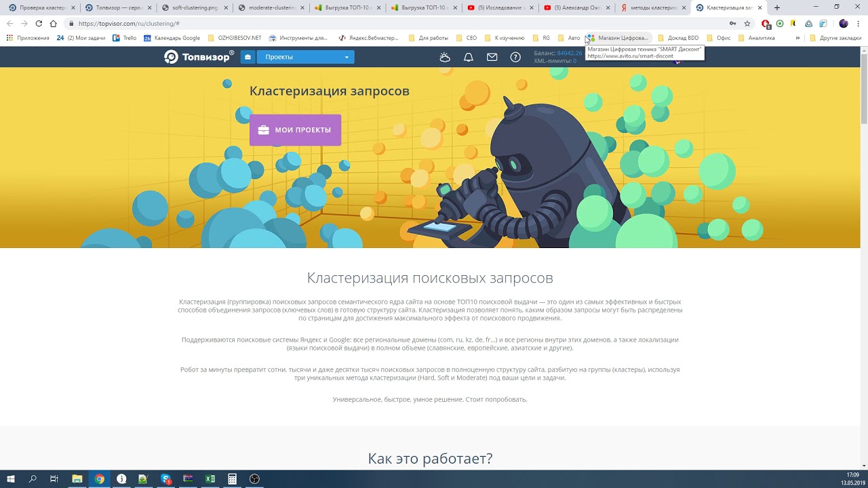Bookmark this page with star icon
Image resolution: width=868 pixels, height=488 pixels.
pos(747,24)
